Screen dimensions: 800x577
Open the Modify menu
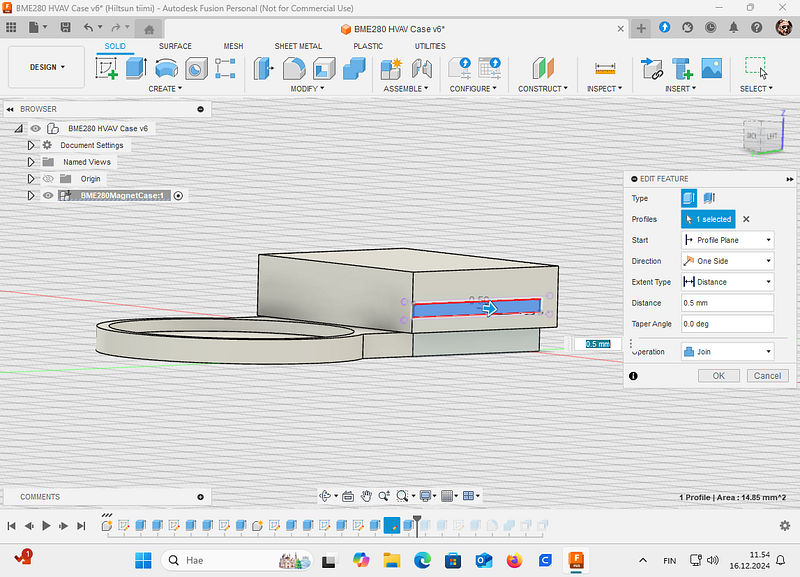pos(307,89)
